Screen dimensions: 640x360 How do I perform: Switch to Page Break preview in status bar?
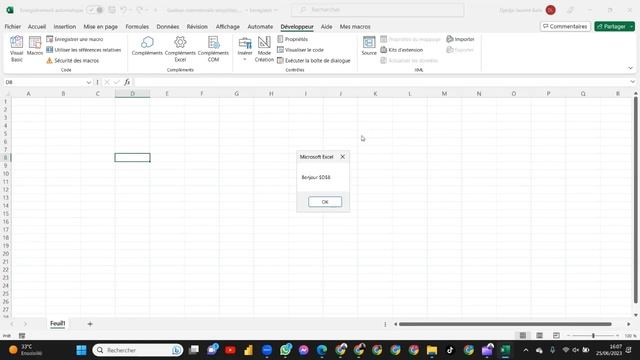556,336
